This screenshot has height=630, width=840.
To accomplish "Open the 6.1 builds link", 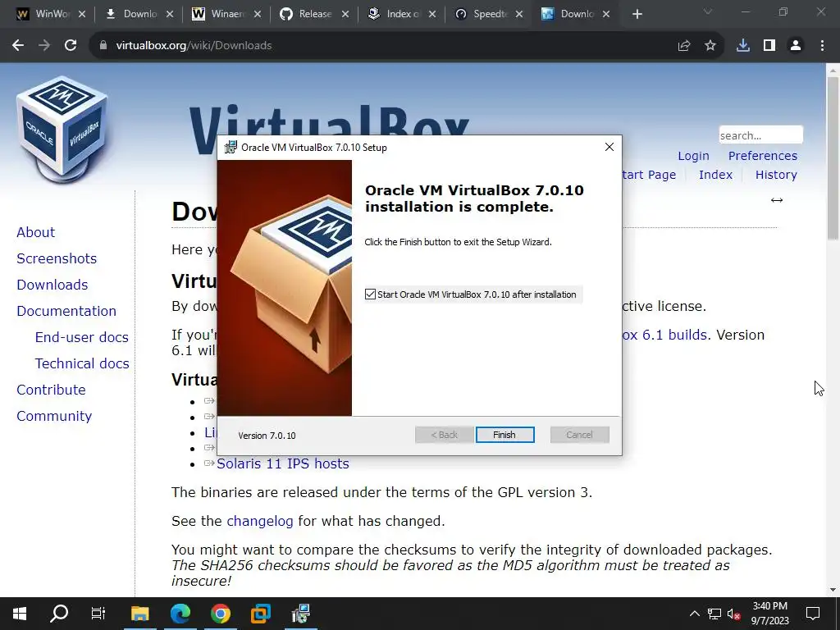I will click(x=664, y=335).
